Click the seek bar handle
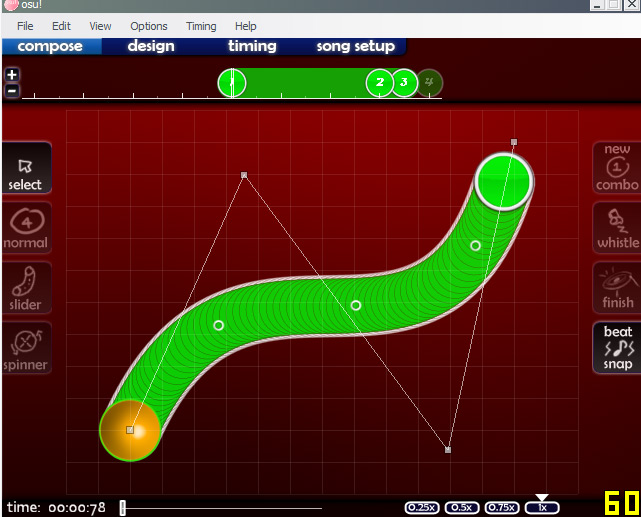The height and width of the screenshot is (517, 641). (123, 508)
